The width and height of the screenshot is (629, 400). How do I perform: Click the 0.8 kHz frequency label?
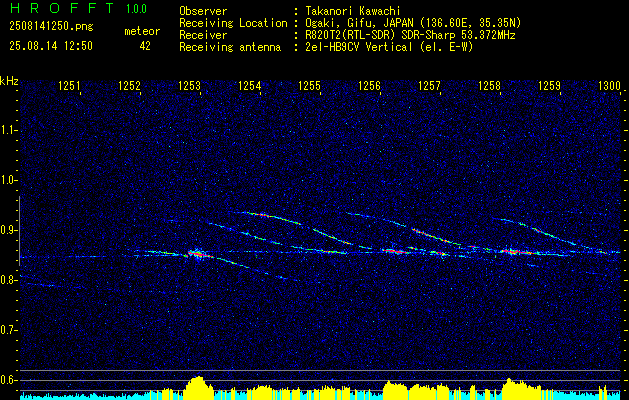[8, 280]
